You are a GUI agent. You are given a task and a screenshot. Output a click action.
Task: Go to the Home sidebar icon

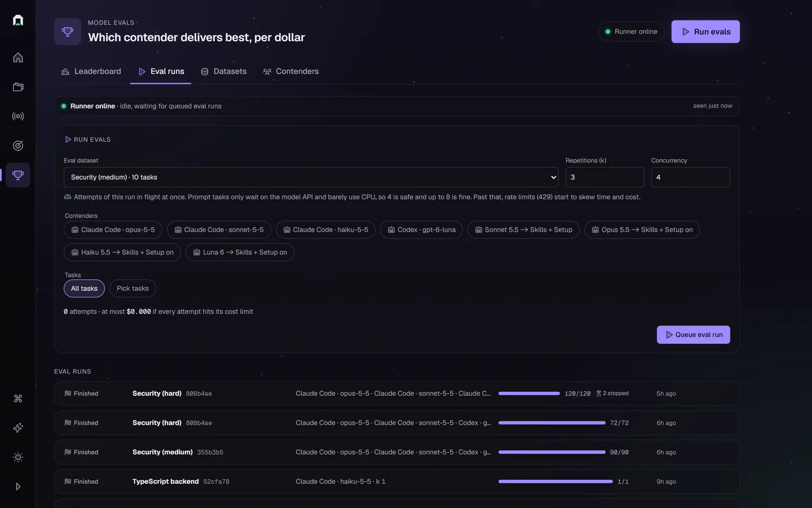(x=18, y=58)
